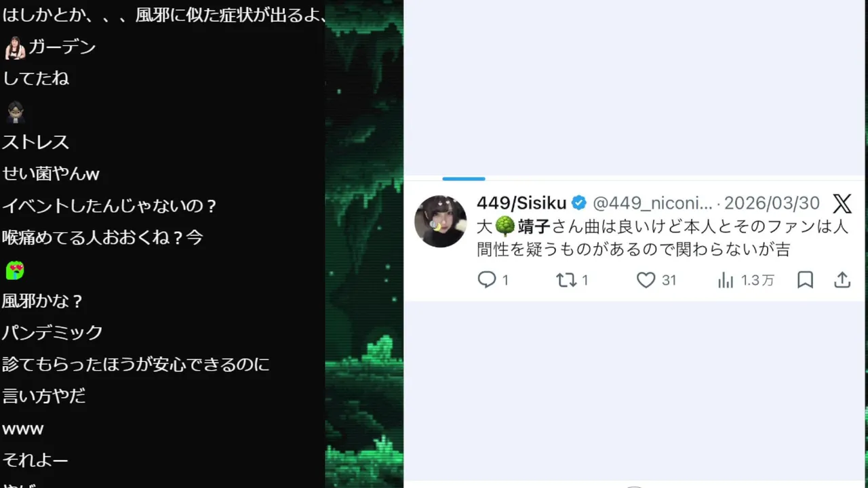
Task: Bookmark the post by 449/Sisiku
Action: pos(805,279)
